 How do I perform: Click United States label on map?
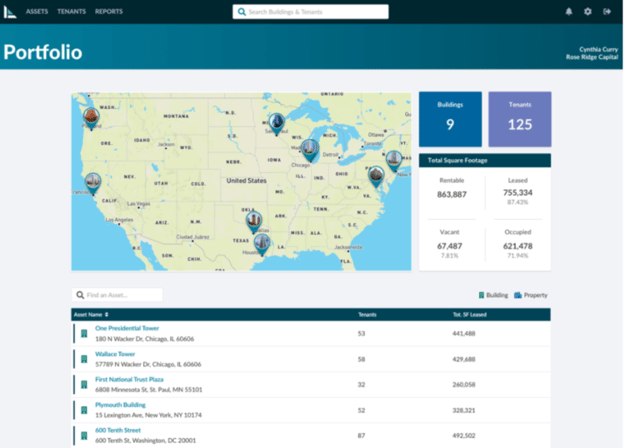point(246,181)
